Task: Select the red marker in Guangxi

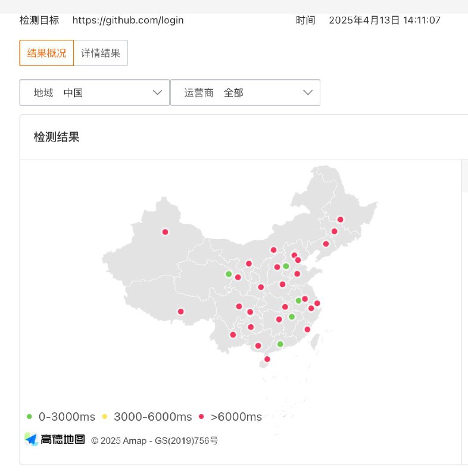Action: point(258,346)
